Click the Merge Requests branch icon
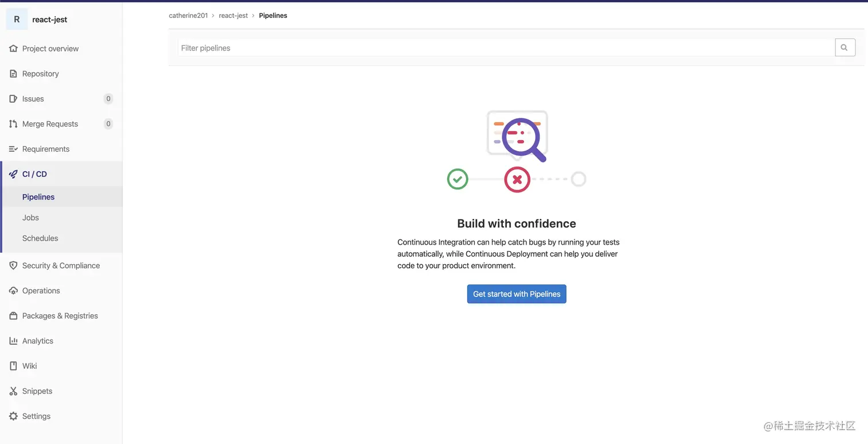The width and height of the screenshot is (868, 444). tap(13, 124)
